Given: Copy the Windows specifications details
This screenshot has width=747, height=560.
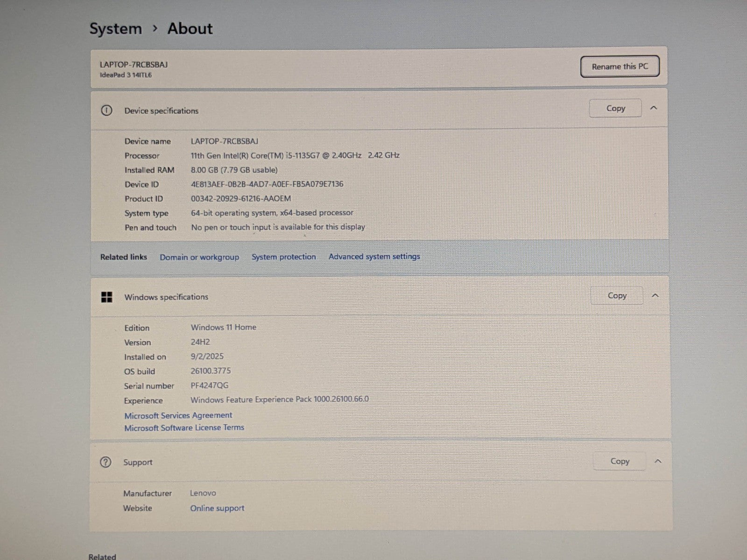Looking at the screenshot, I should click(617, 295).
